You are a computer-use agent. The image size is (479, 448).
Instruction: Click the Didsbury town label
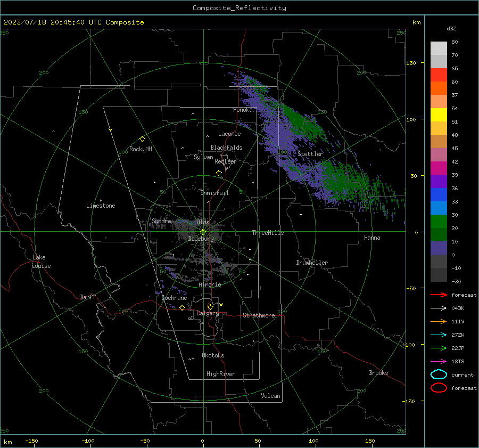(x=201, y=239)
